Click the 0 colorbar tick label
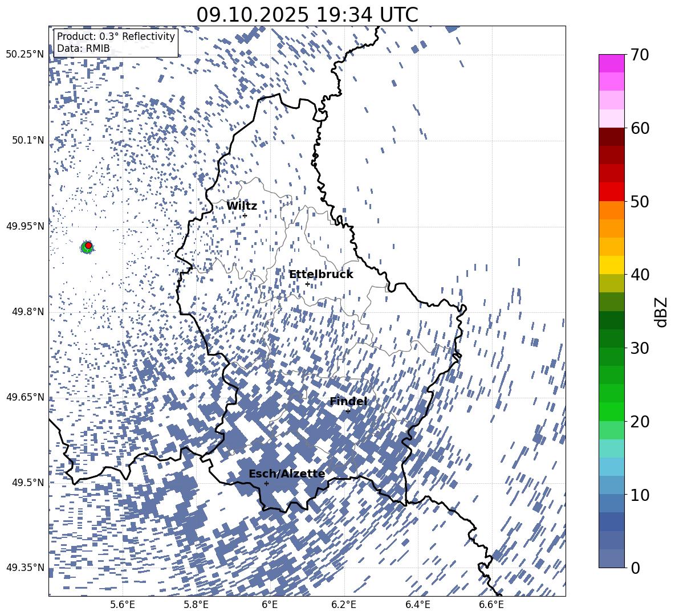The height and width of the screenshot is (616, 675). point(636,568)
